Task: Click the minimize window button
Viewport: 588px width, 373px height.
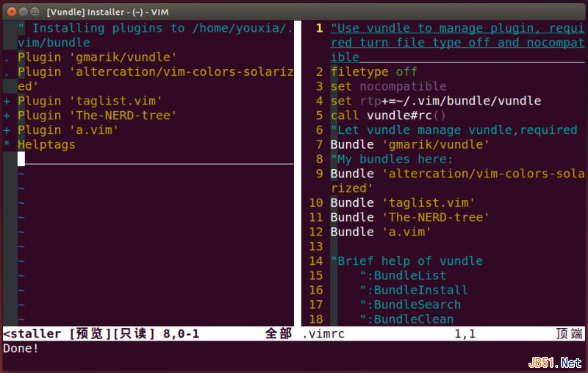Action: (x=24, y=12)
